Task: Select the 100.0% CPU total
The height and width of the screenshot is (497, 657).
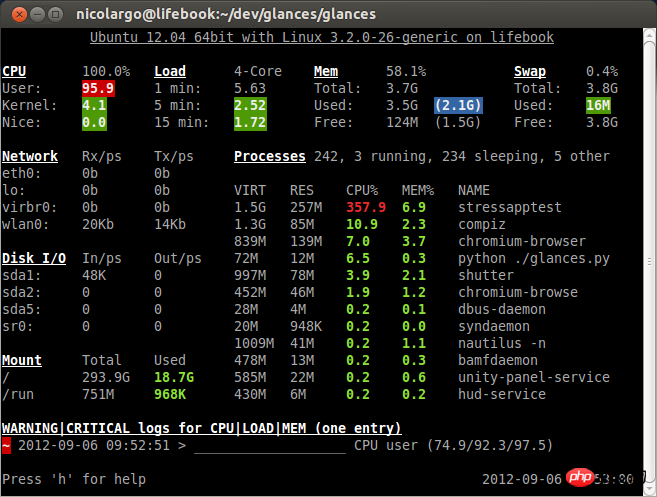Action: coord(106,71)
